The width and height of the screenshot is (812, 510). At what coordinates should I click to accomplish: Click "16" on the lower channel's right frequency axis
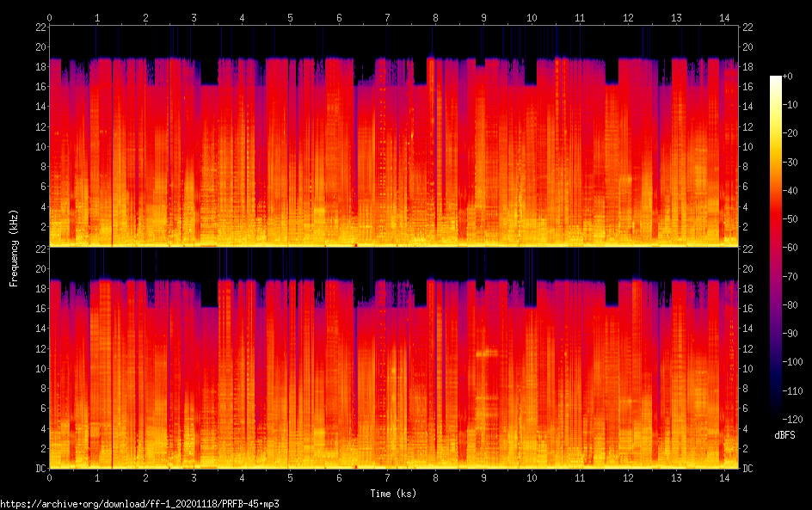click(x=747, y=308)
